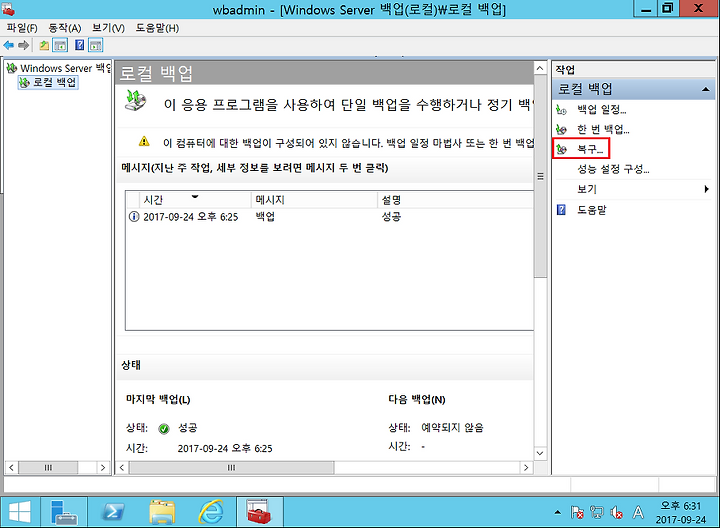The width and height of the screenshot is (720, 528).
Task: Open the Windows Start button
Action: click(19, 511)
